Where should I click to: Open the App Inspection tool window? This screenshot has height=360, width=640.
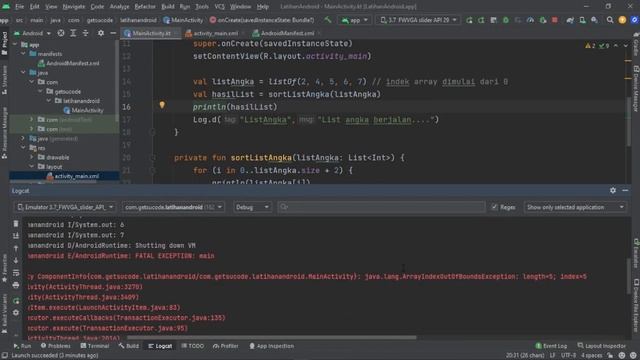[271, 346]
